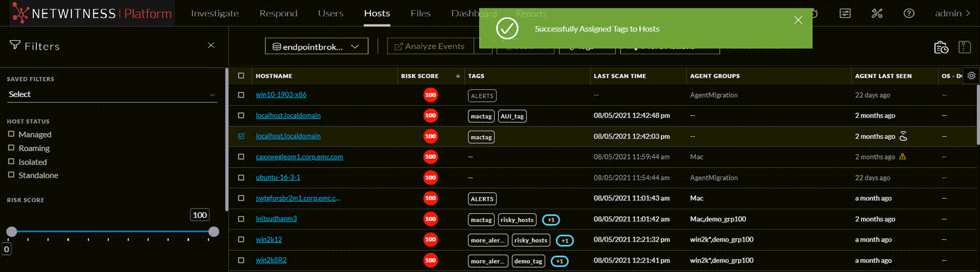Close the Filters panel
The height and width of the screenshot is (272, 980).
(x=211, y=46)
